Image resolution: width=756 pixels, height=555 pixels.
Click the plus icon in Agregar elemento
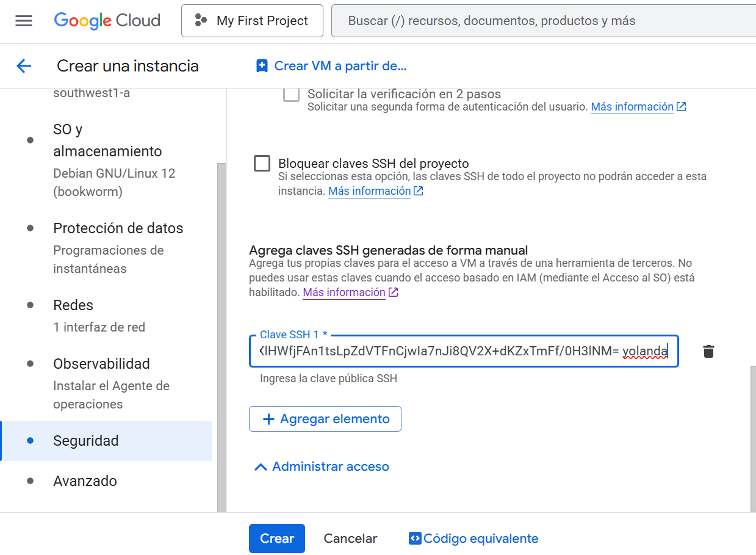pos(268,419)
